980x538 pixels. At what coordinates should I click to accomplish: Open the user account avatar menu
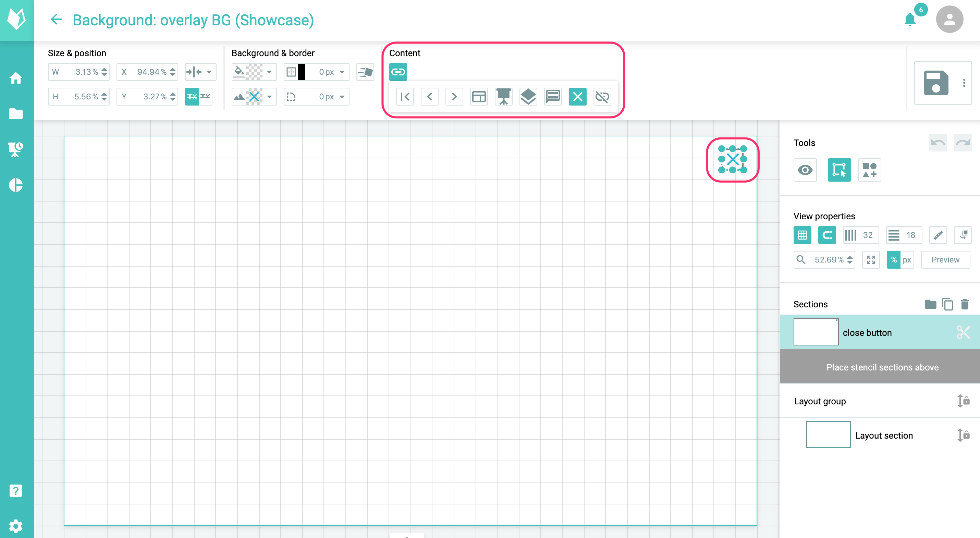click(x=950, y=19)
